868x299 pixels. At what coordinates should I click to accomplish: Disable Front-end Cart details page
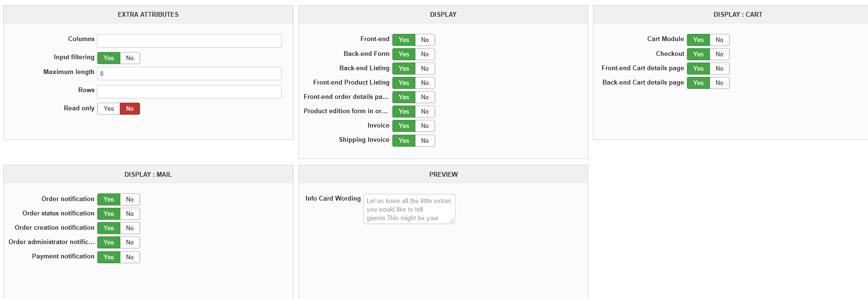click(720, 69)
